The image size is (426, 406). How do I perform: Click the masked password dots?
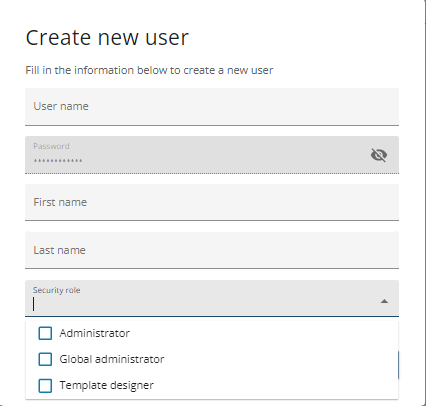click(58, 161)
